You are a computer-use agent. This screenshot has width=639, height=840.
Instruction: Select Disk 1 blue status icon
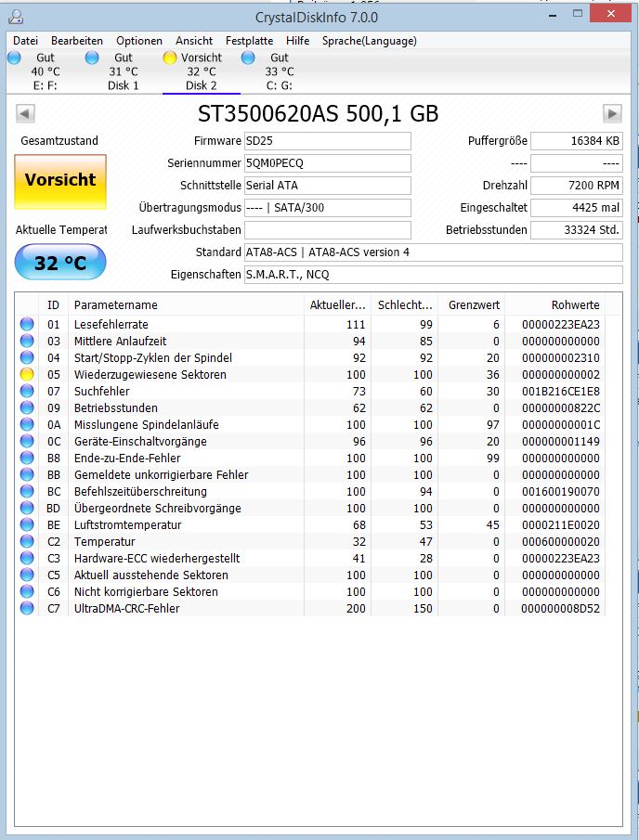pyautogui.click(x=92, y=58)
